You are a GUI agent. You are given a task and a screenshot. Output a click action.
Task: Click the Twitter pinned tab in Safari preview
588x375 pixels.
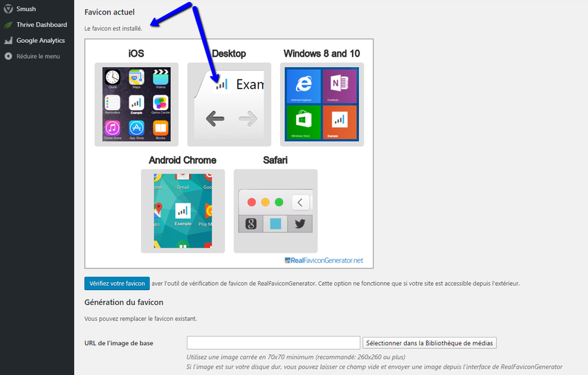coord(300,224)
